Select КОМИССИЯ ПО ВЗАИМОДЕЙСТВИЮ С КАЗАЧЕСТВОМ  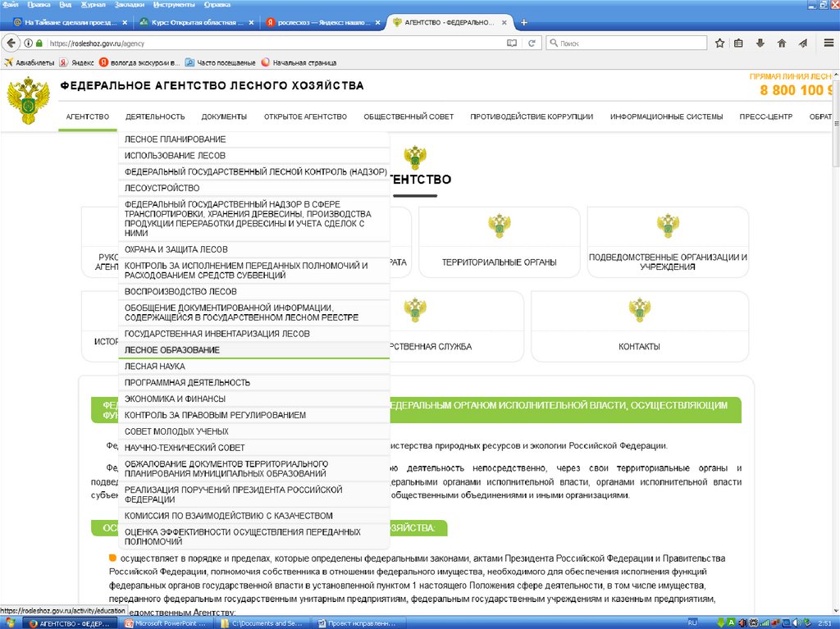pyautogui.click(x=254, y=515)
